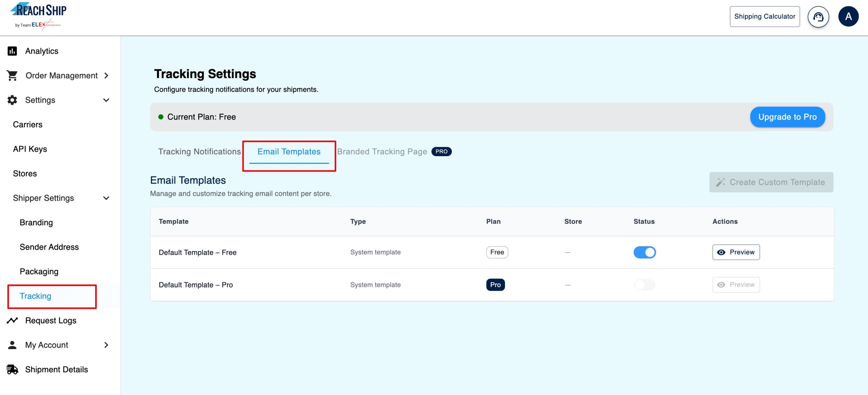Click the 'Default Template – Pro' name
Viewport: 868px width, 395px height.
[196, 285]
